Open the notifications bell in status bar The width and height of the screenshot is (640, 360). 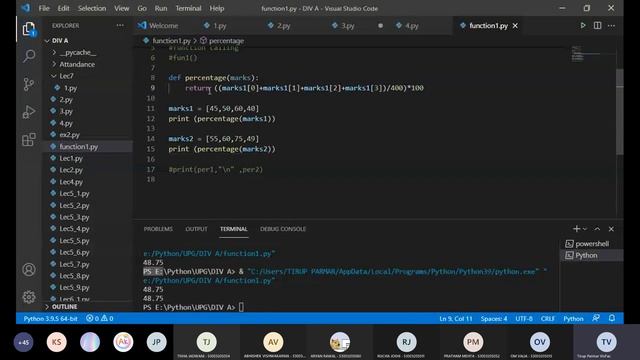[611, 318]
